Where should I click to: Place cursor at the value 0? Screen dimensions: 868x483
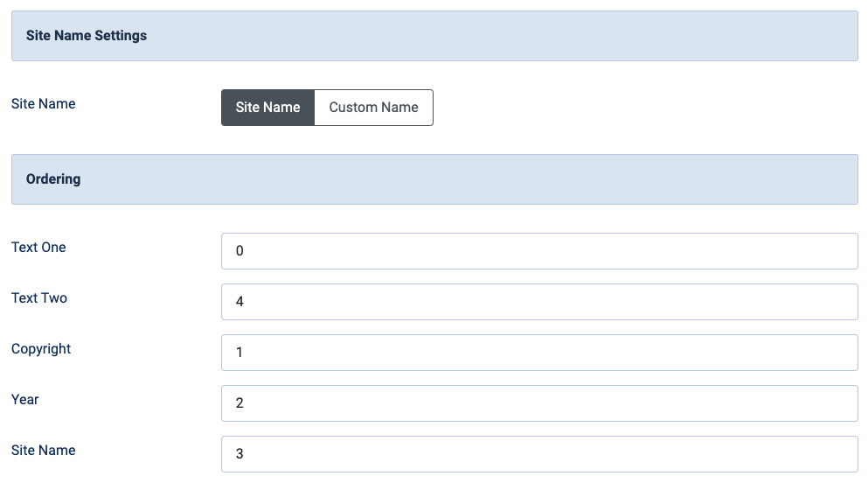[240, 251]
